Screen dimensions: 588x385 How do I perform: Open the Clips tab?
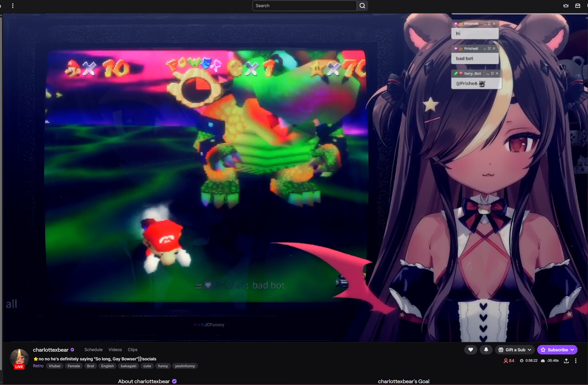click(132, 350)
